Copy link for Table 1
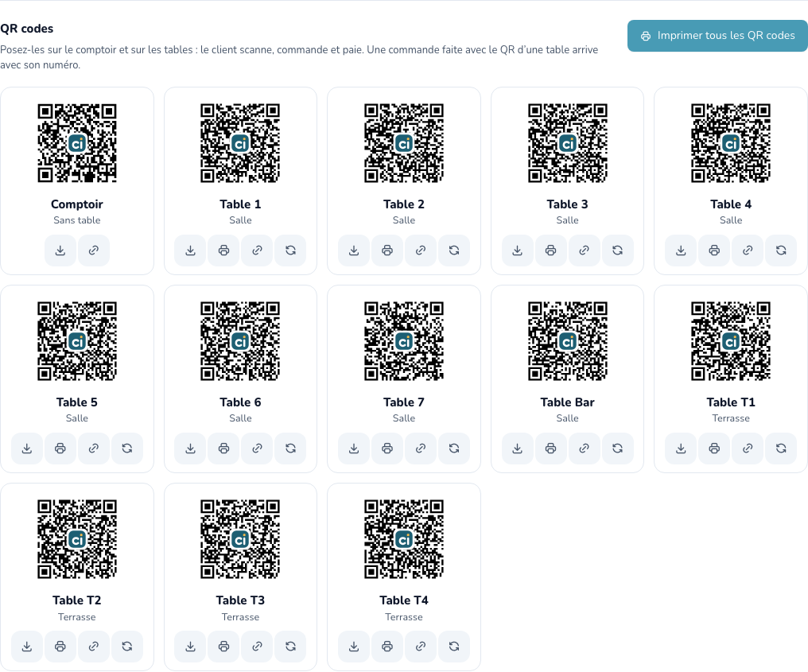The image size is (808, 672). 257,251
